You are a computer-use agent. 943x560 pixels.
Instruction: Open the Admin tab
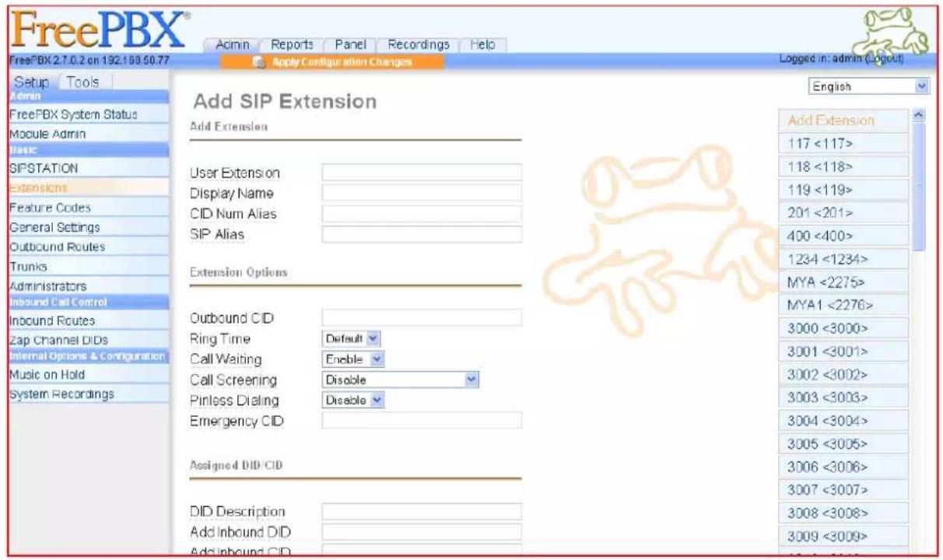pyautogui.click(x=230, y=45)
